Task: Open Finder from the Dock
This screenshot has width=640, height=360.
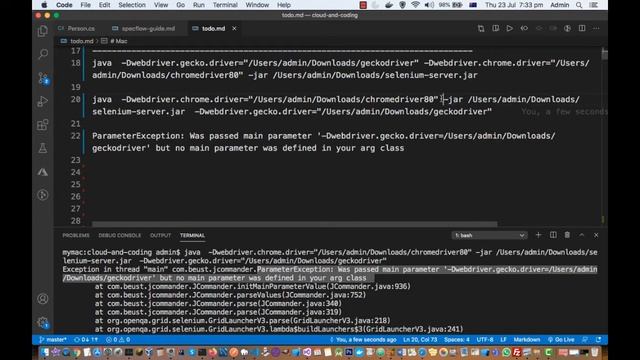Action: click(44, 352)
